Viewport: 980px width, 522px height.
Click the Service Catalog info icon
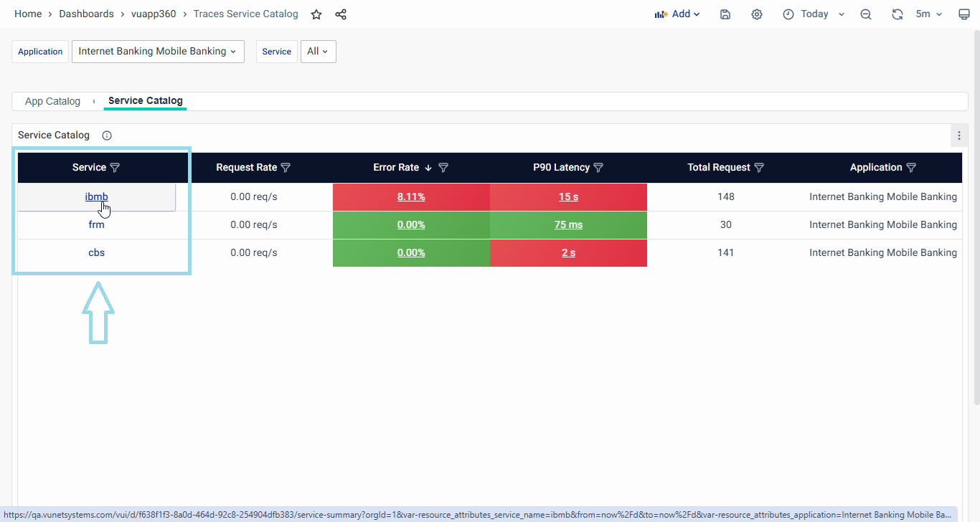point(107,136)
